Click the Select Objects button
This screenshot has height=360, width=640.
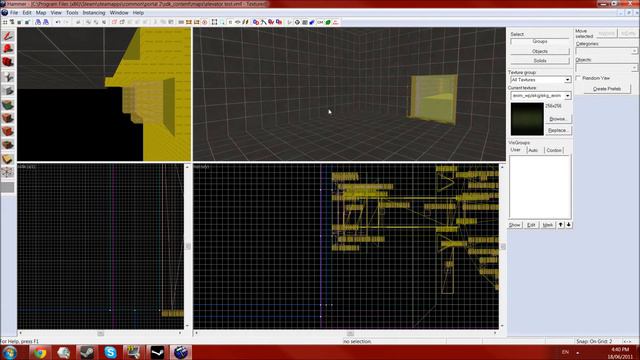[540, 51]
